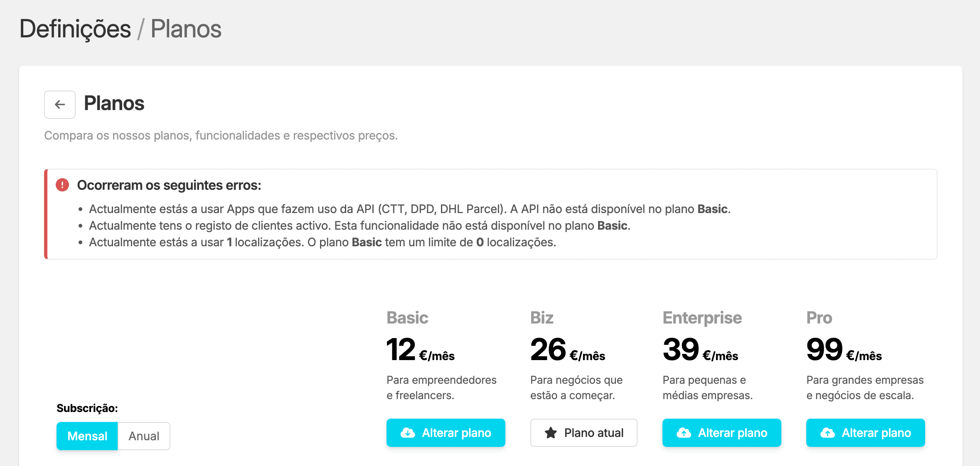Click the Enterprise plan title

pos(702,318)
